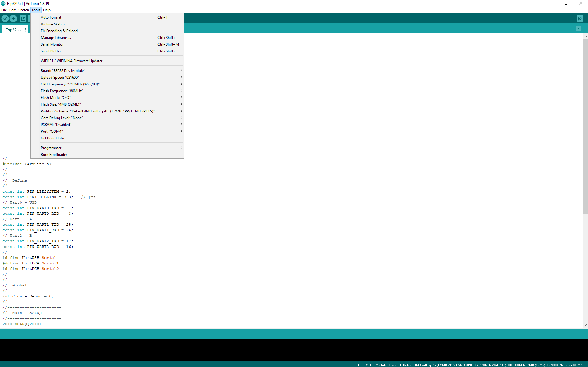The width and height of the screenshot is (588, 367).
Task: Select the Esp32Uart sketch tab
Action: pos(16,30)
